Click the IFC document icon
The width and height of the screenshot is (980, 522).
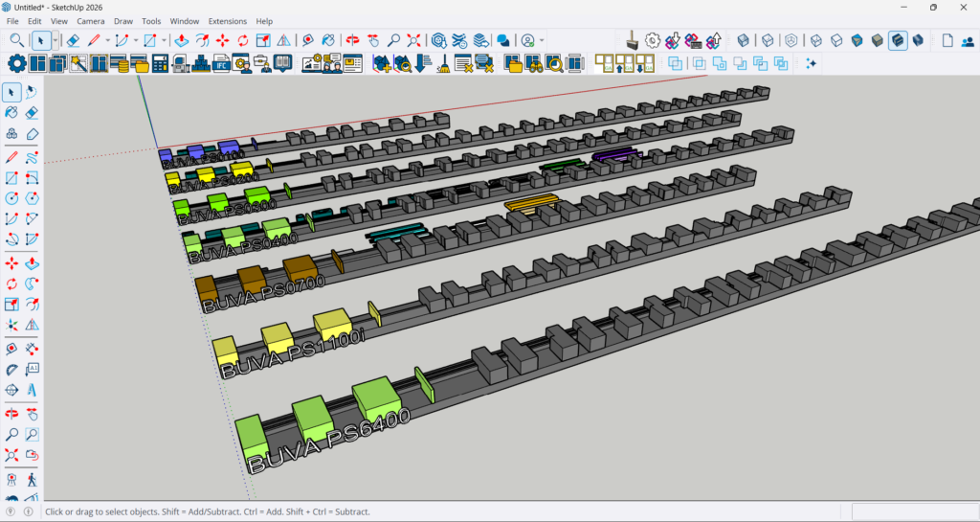(221, 63)
